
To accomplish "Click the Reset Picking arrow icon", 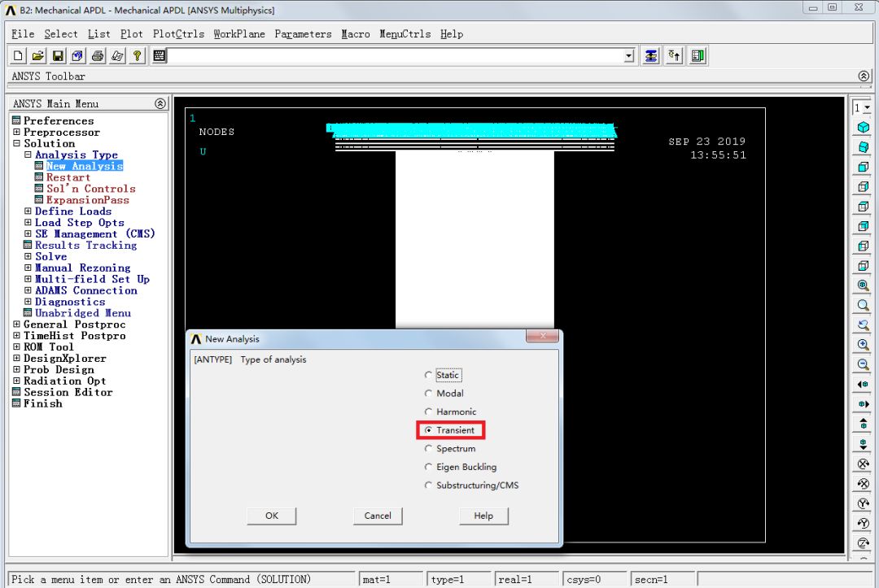I will point(675,56).
